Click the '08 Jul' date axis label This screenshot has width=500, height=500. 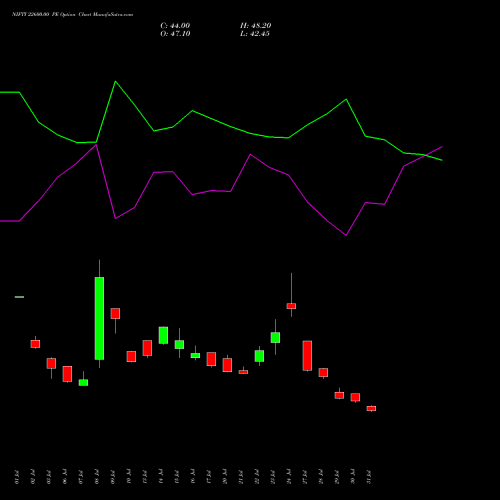point(97,477)
